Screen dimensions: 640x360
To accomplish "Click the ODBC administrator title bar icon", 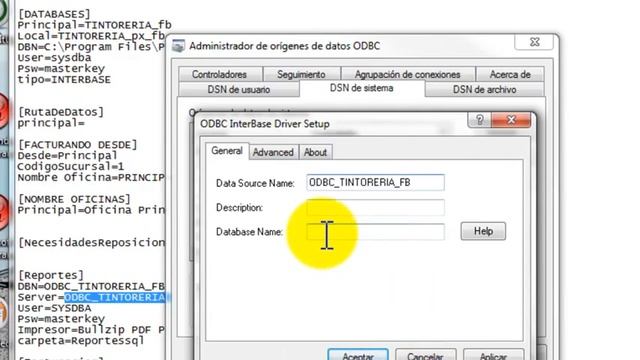I will (x=178, y=46).
